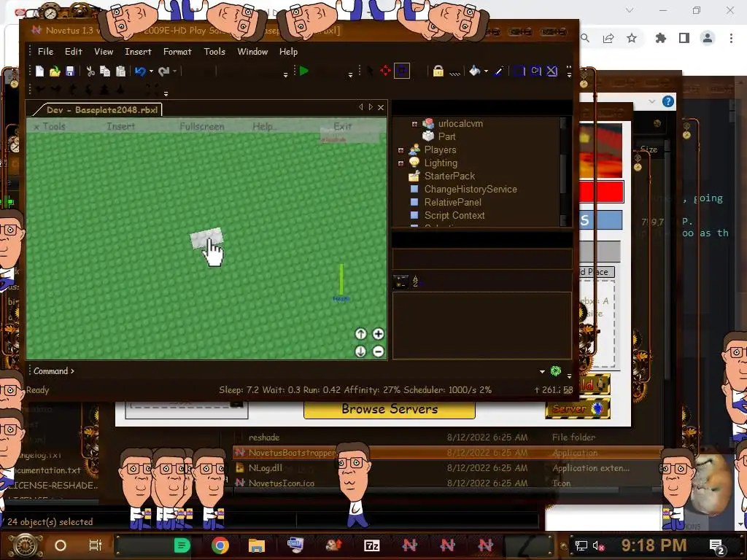Click Help... in the viewport bar
Image resolution: width=747 pixels, height=560 pixels.
click(263, 126)
